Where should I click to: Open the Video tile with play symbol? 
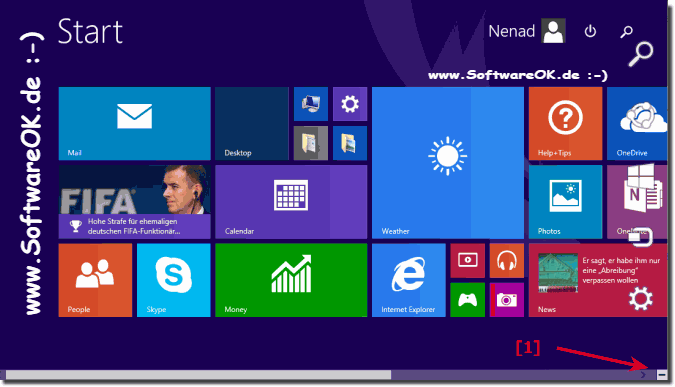click(468, 260)
